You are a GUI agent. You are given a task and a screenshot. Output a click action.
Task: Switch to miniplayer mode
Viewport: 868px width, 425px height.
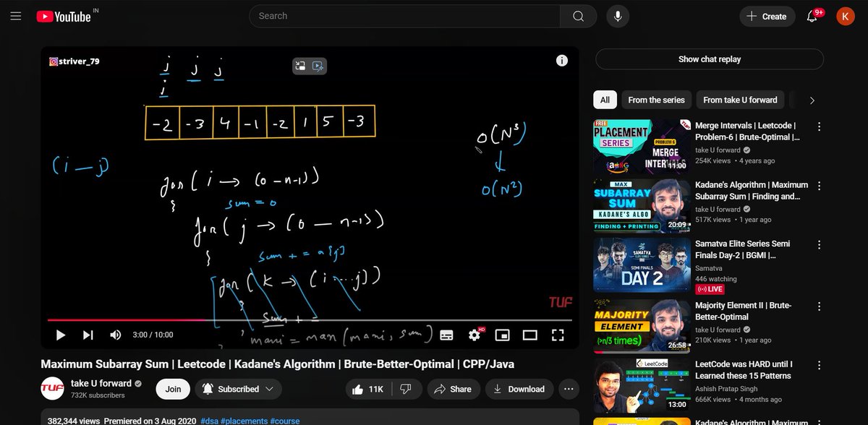(503, 335)
